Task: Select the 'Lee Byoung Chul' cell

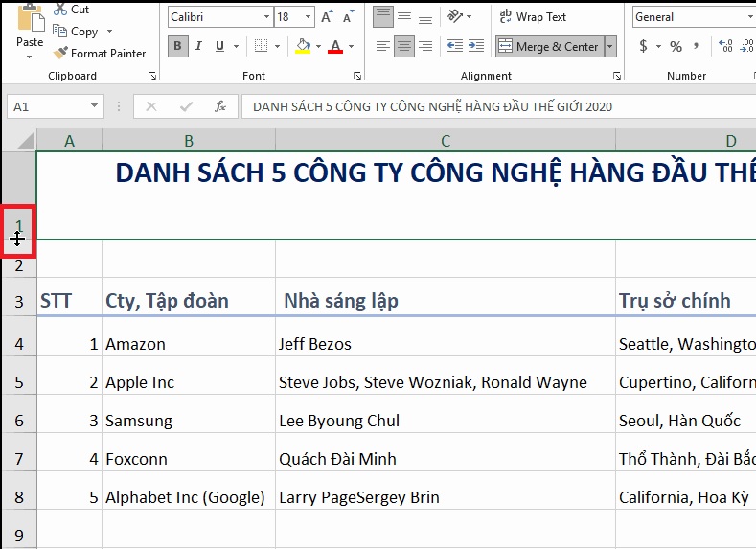Action: [446, 414]
